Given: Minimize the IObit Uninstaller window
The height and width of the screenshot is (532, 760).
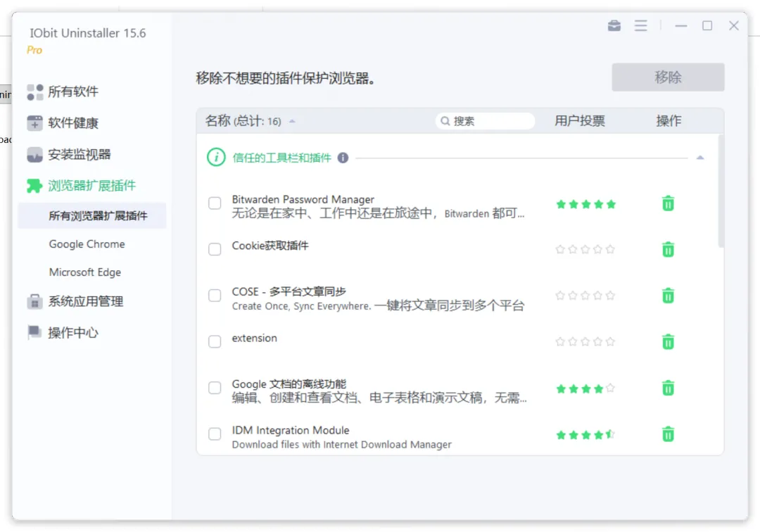Looking at the screenshot, I should tap(681, 25).
